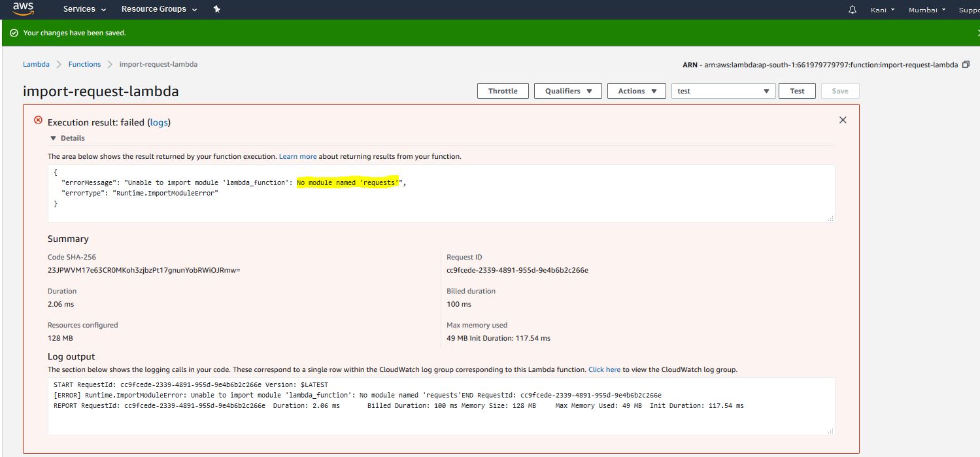Click the red error status icon
Image resolution: width=980 pixels, height=457 pixels.
38,120
